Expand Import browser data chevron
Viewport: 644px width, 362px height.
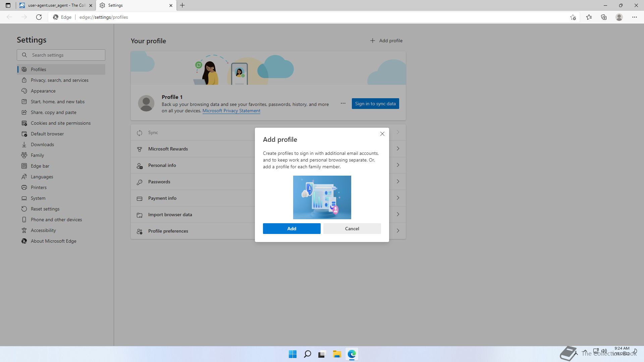398,214
